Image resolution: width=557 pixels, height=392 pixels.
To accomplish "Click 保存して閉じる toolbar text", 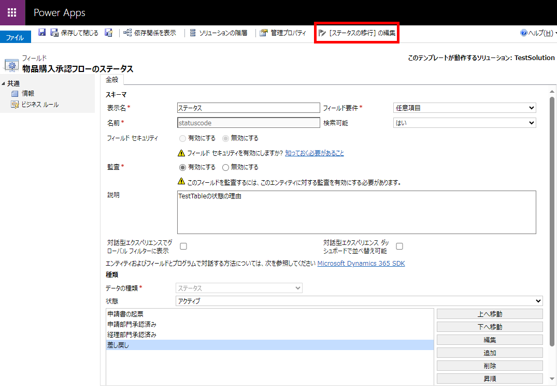I will pyautogui.click(x=80, y=33).
